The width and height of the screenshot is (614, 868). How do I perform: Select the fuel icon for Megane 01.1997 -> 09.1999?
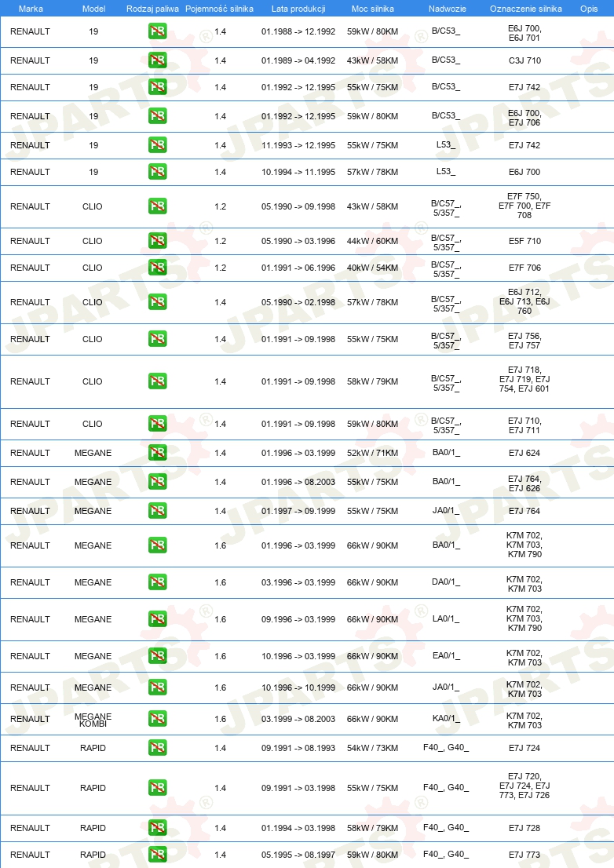point(158,511)
